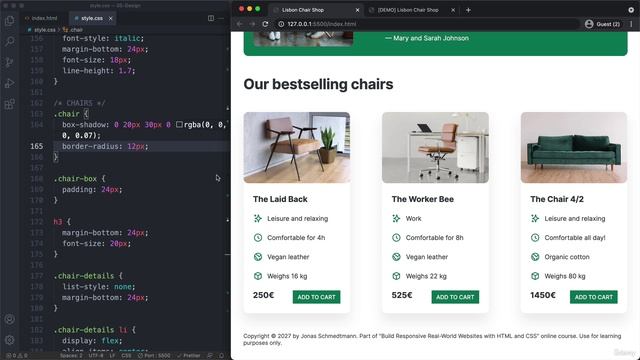The height and width of the screenshot is (360, 640).
Task: Click the Our bestselling chairs heading
Action: 318,84
